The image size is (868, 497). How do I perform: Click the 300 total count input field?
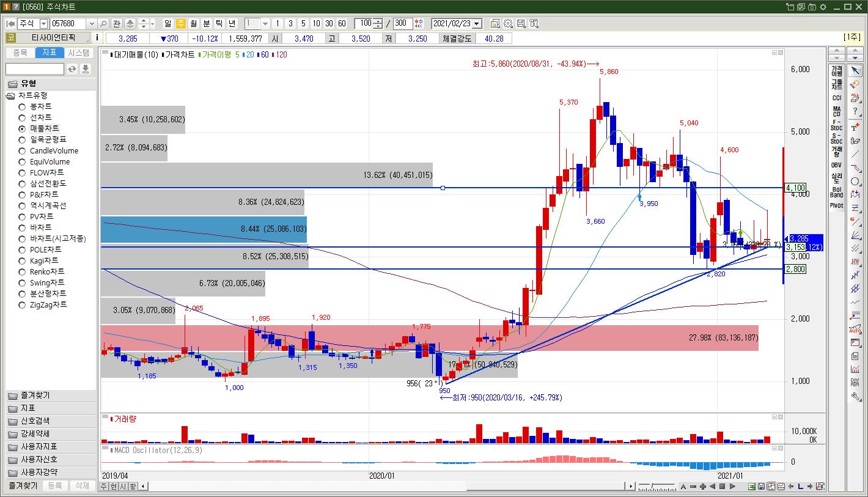click(403, 23)
